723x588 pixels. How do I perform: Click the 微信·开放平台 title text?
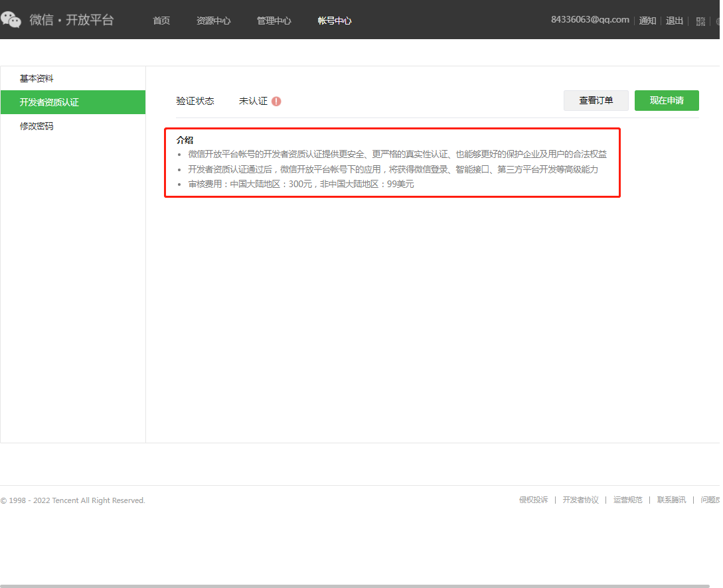72,20
